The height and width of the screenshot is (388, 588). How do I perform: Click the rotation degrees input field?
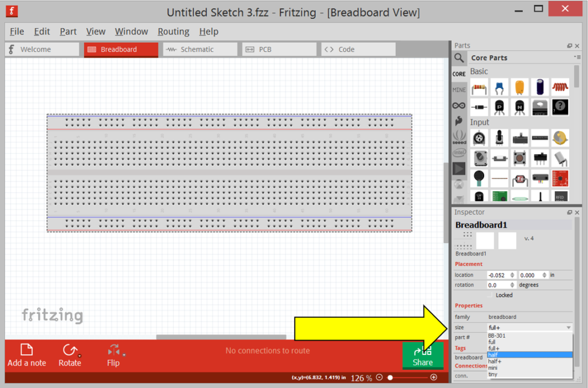(x=498, y=285)
